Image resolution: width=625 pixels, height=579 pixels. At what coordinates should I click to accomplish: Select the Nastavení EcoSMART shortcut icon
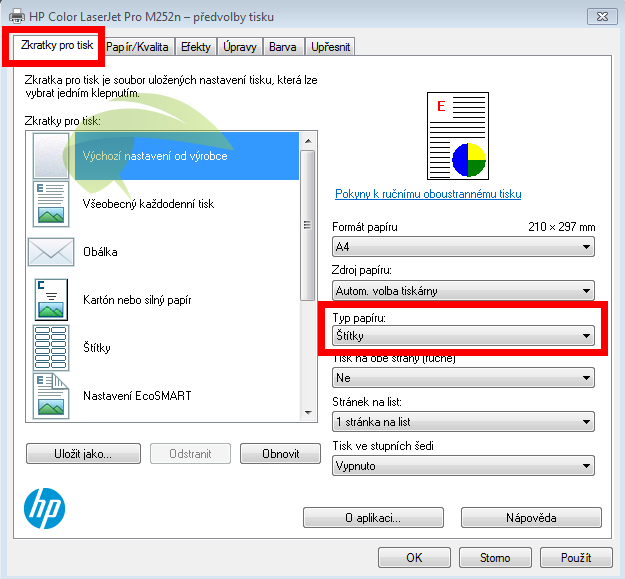[x=50, y=395]
